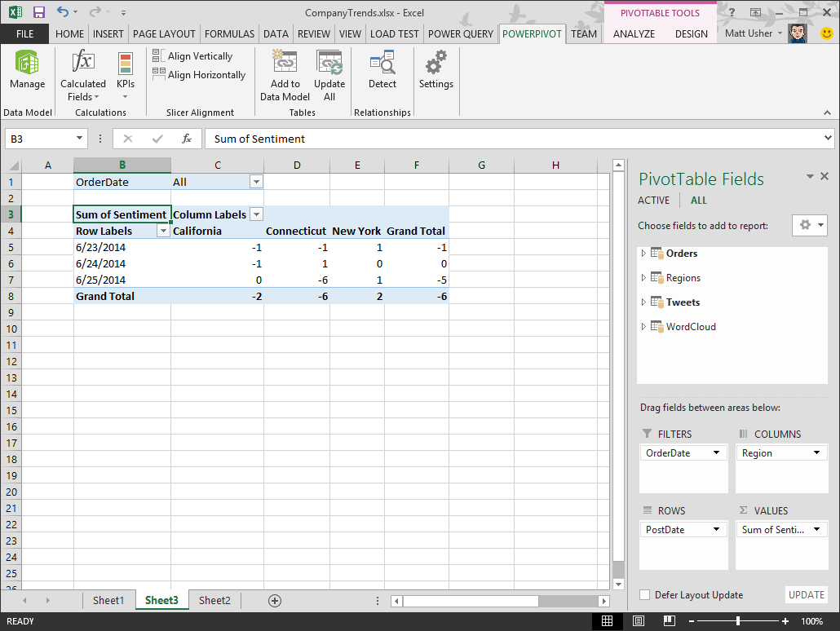Open the POWER QUERY ribbon tab
Screen dimensions: 840x631
[461, 33]
